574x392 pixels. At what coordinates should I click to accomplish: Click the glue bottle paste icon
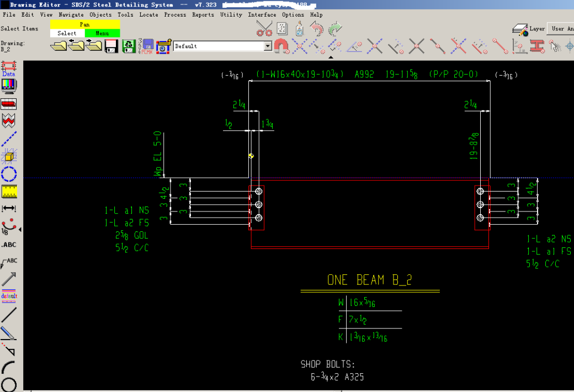(x=300, y=29)
